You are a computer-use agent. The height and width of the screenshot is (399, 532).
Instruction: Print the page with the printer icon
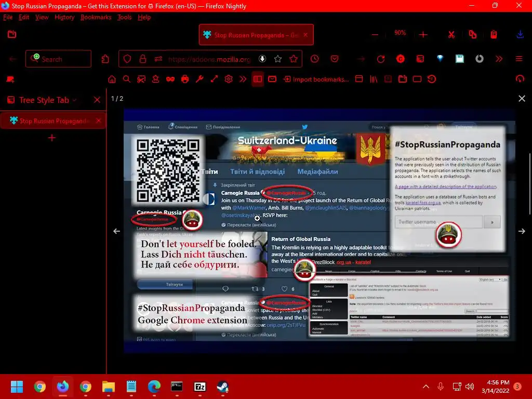[x=185, y=79]
